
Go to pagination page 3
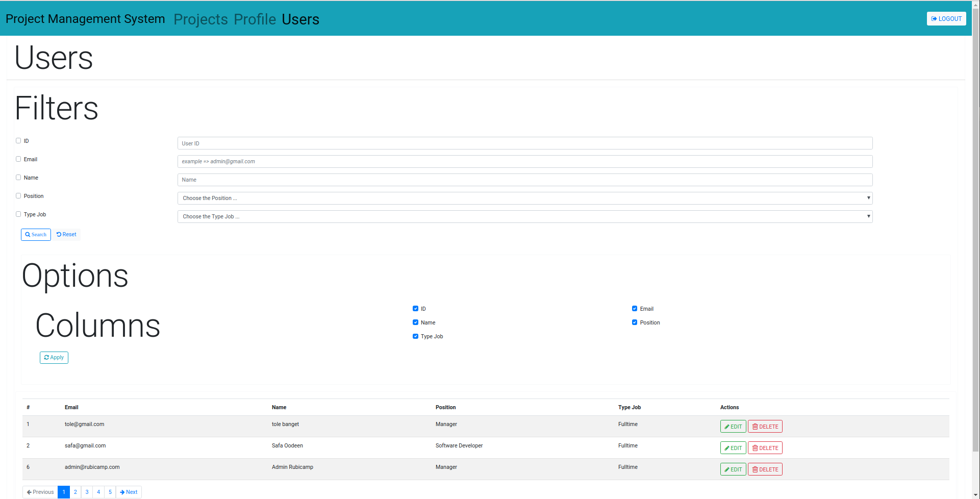pyautogui.click(x=87, y=492)
